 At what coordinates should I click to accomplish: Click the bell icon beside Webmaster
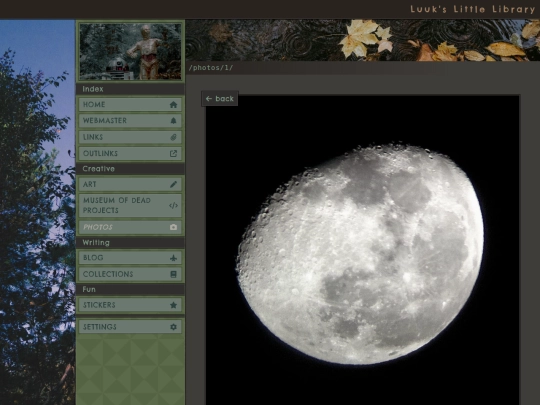click(x=173, y=121)
